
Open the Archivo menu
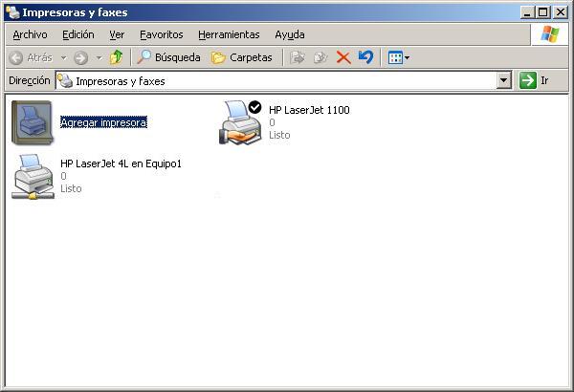(30, 34)
